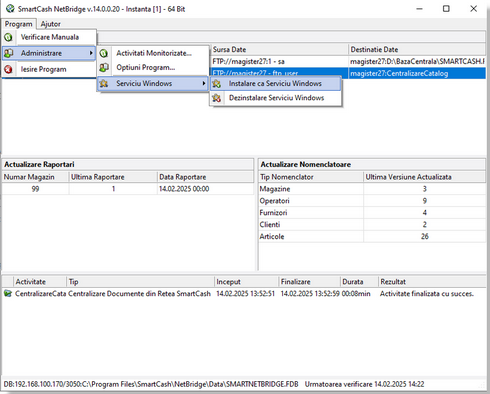
Task: Sort by Destinatie Date column header
Action: pyautogui.click(x=417, y=50)
